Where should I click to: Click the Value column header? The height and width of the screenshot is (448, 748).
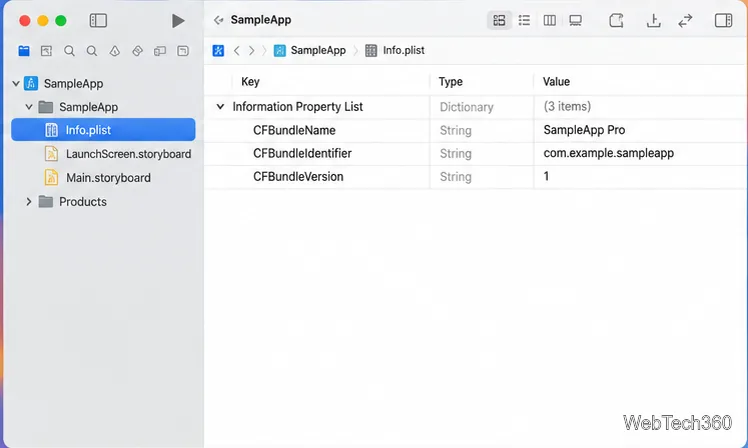point(556,82)
